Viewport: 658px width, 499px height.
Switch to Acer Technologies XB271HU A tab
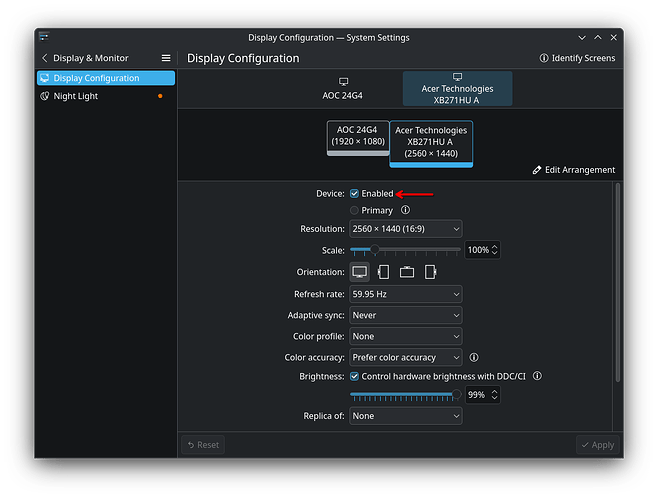pos(457,89)
